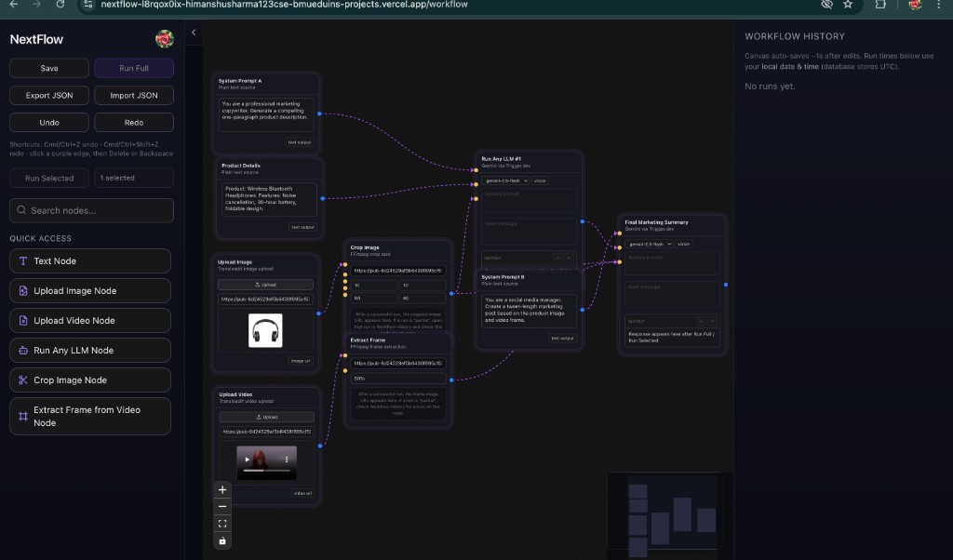Click the 'No runs yet.' text
This screenshot has width=953, height=560.
point(770,87)
